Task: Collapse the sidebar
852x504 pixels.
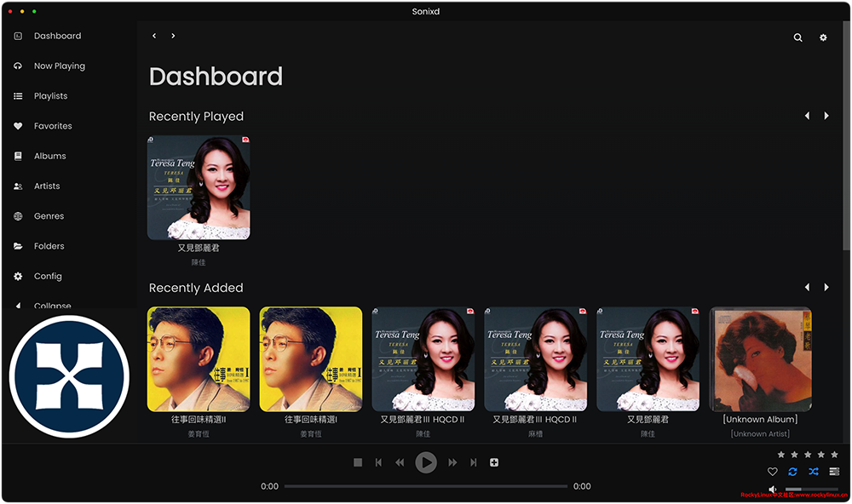Action: (51, 306)
